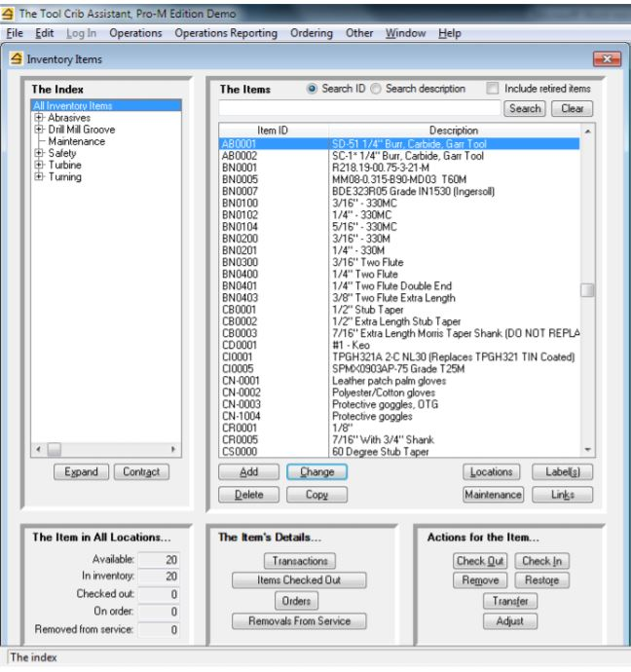The width and height of the screenshot is (631, 672).
Task: Click the Change button
Action: pyautogui.click(x=316, y=471)
